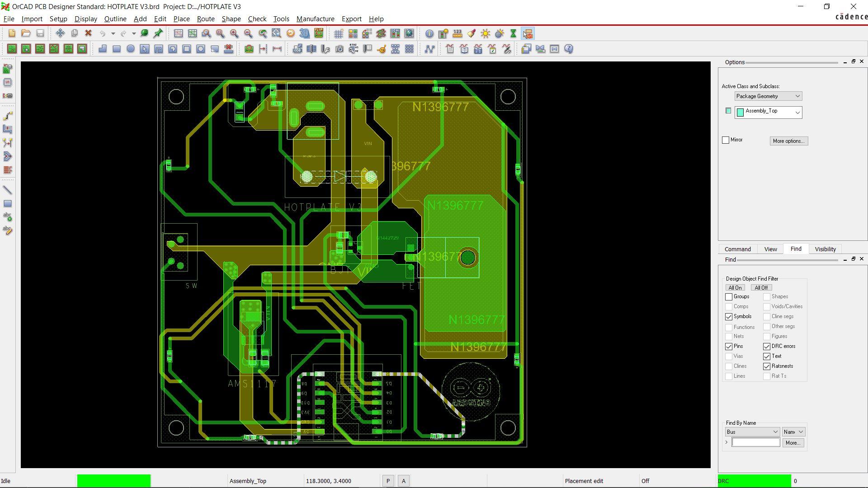Click the 3D canvas view icon
868x488 pixels.
305,33
